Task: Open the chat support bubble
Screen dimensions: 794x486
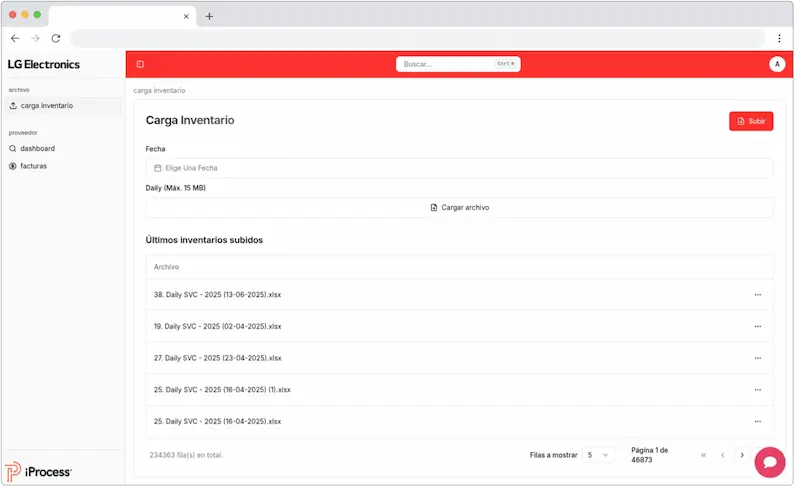Action: (x=770, y=462)
